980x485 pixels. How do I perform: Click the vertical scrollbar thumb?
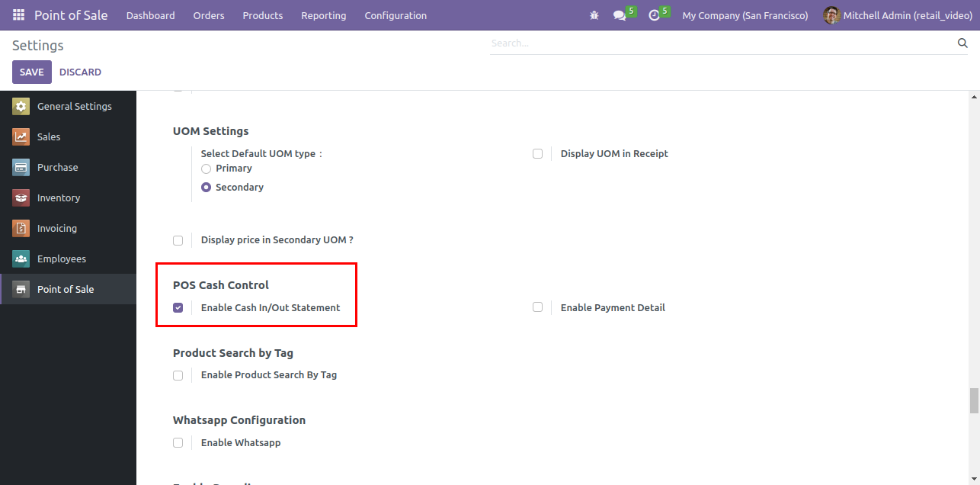click(x=974, y=400)
